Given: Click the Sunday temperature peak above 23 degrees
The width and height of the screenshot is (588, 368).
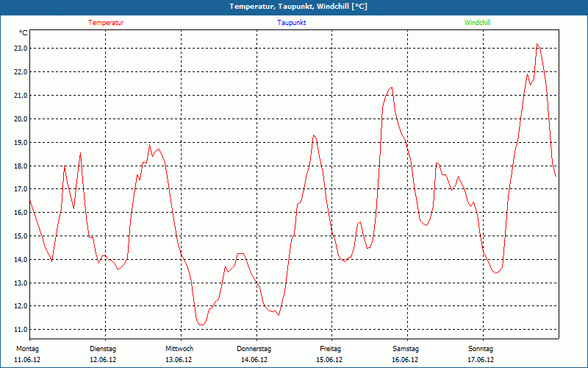Looking at the screenshot, I should tap(537, 44).
